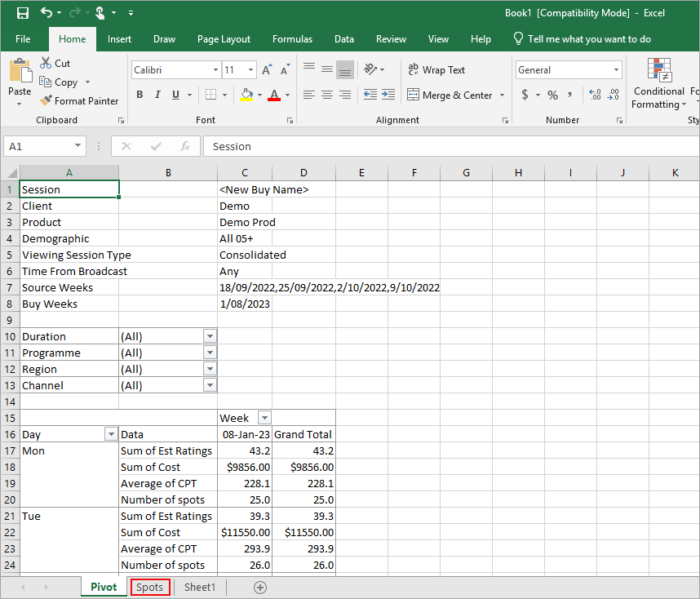
Task: Toggle Bold formatting
Action: click(140, 95)
